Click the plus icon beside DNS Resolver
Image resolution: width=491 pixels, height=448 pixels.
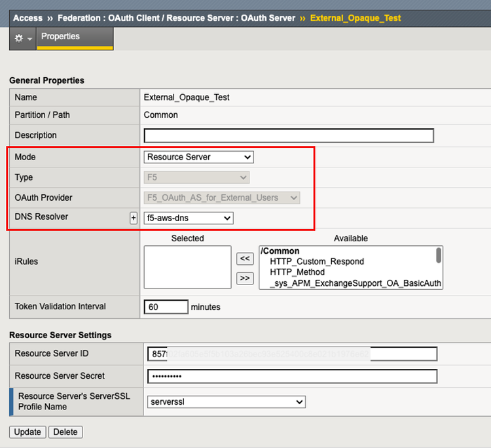(134, 218)
